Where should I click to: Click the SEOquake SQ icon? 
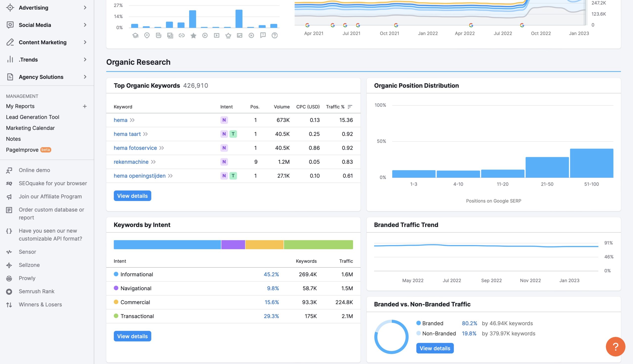(x=9, y=183)
